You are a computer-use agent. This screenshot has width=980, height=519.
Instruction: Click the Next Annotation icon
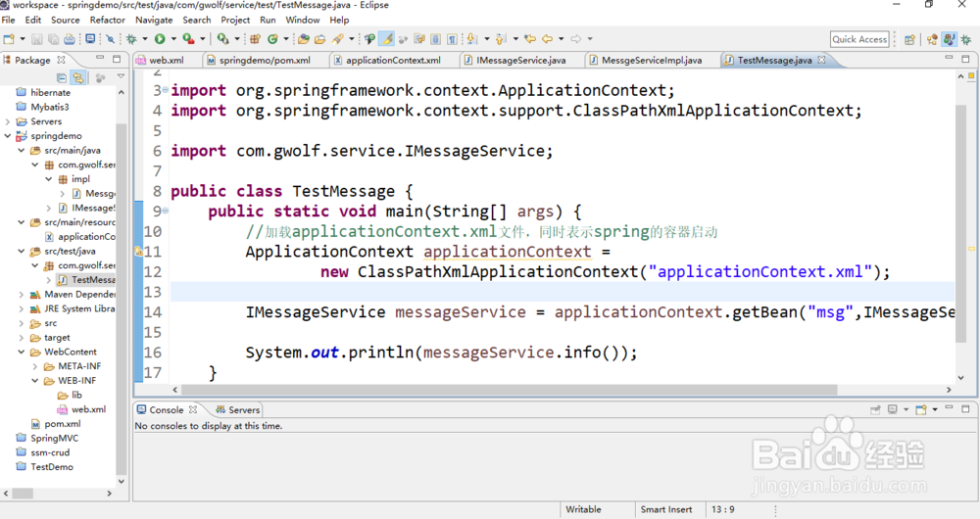click(470, 39)
